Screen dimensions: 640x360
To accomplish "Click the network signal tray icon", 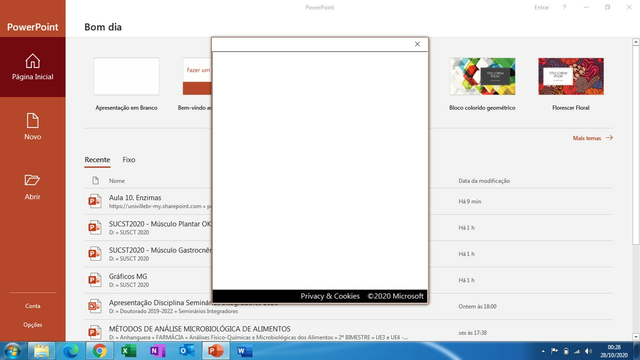I will (x=577, y=351).
